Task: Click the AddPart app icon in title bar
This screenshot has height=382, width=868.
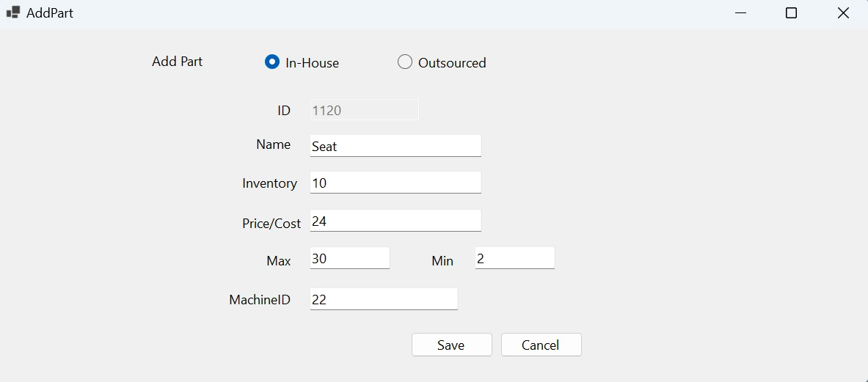Action: click(13, 12)
